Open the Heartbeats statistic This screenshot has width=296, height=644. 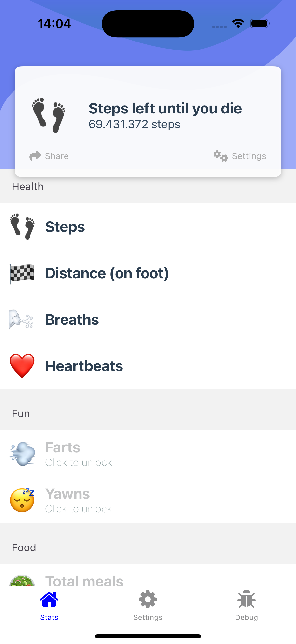click(84, 366)
